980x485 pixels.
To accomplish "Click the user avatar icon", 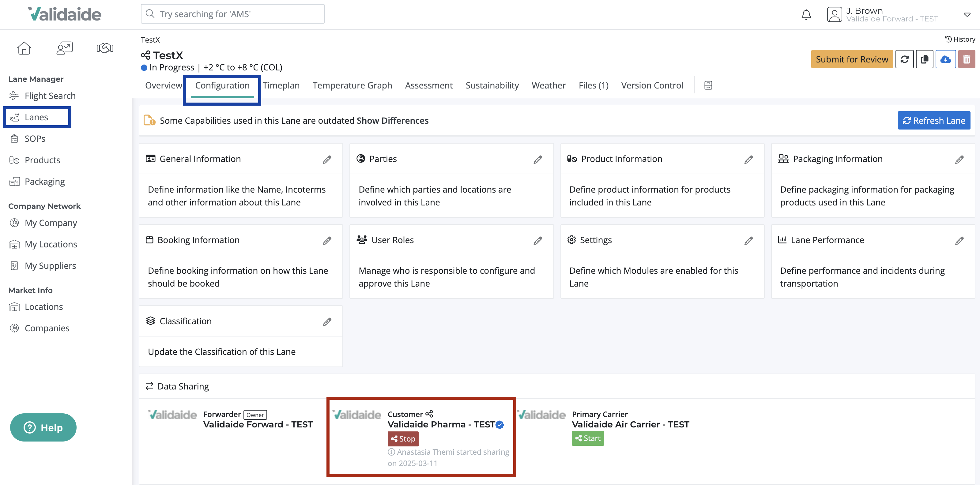I will click(x=834, y=14).
